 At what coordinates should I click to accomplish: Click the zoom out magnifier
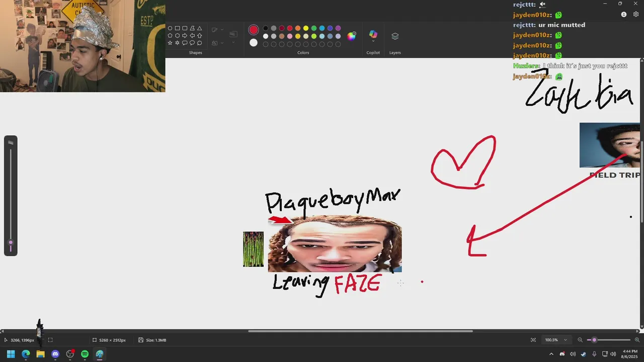click(580, 340)
